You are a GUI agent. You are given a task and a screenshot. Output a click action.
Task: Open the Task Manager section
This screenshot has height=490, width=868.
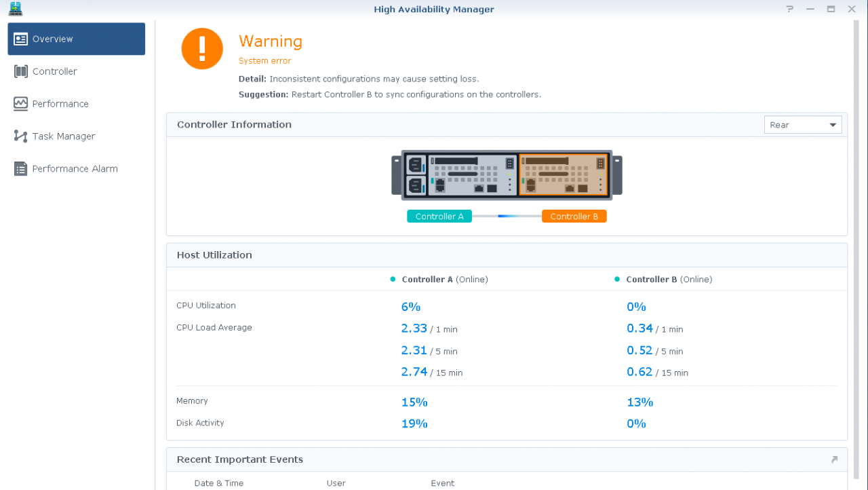pyautogui.click(x=64, y=136)
